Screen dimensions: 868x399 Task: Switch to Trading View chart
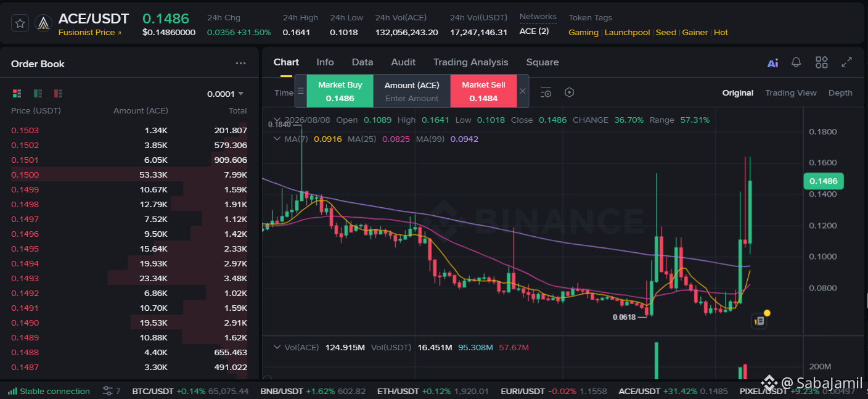[791, 93]
